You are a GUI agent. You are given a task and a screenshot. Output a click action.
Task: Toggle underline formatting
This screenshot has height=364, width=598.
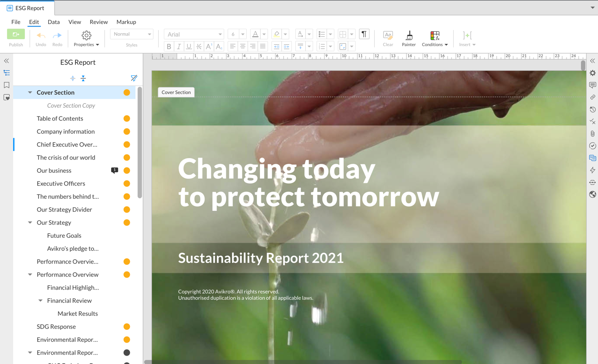pos(189,46)
